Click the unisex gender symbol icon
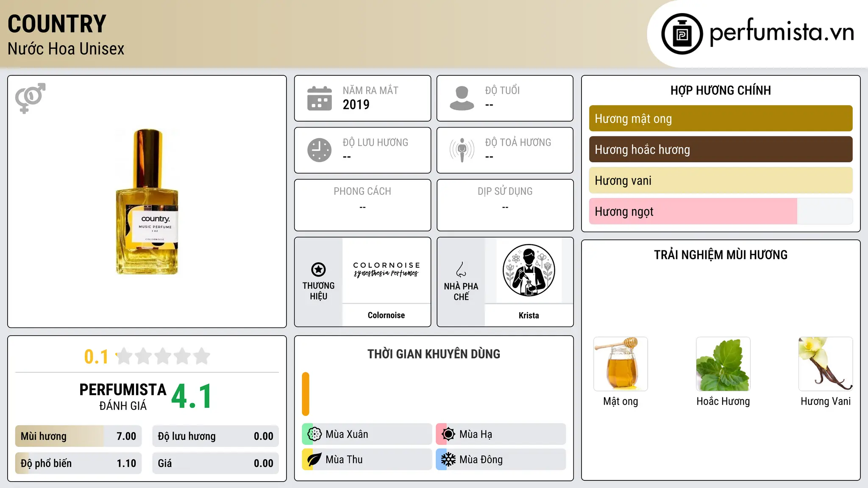The height and width of the screenshot is (488, 868). click(30, 98)
